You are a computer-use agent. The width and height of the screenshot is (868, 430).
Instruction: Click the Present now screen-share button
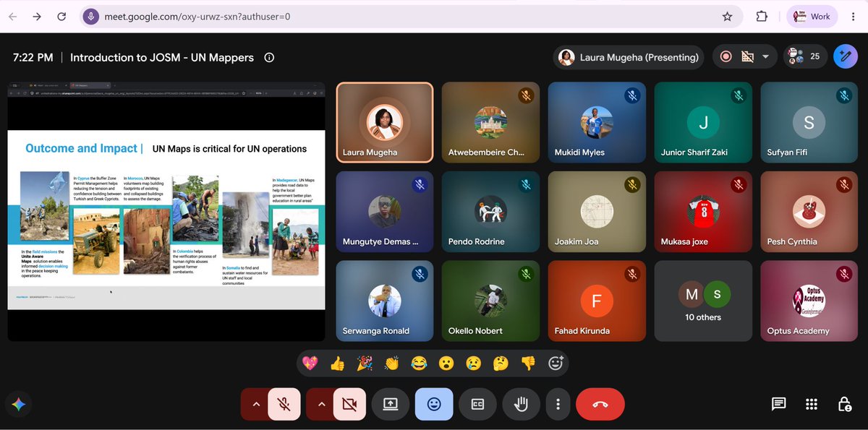[x=391, y=405]
